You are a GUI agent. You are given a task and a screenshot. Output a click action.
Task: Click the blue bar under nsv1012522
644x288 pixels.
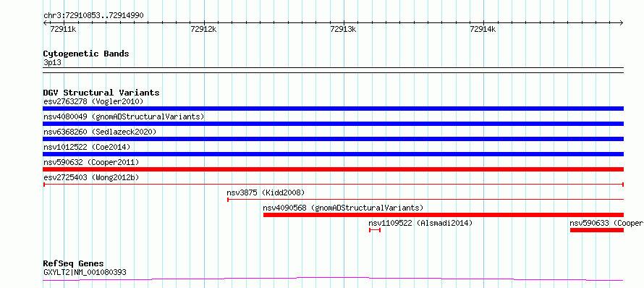333,154
